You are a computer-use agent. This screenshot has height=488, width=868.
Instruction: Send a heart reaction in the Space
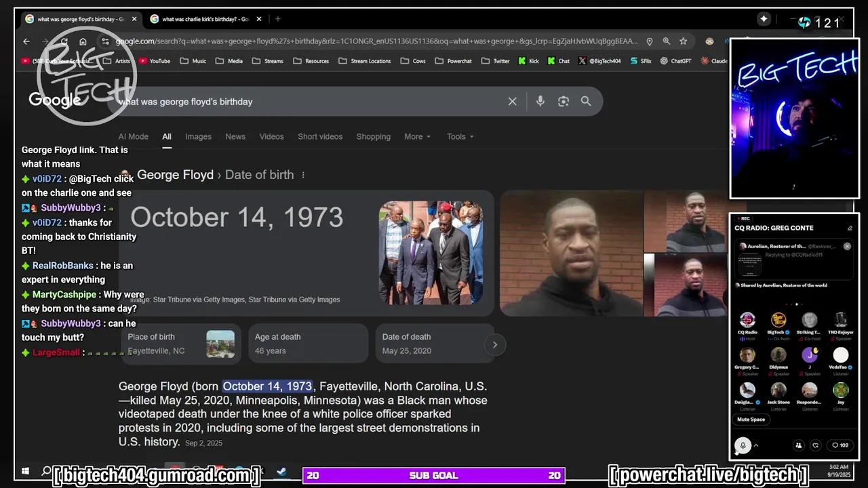[x=816, y=445]
